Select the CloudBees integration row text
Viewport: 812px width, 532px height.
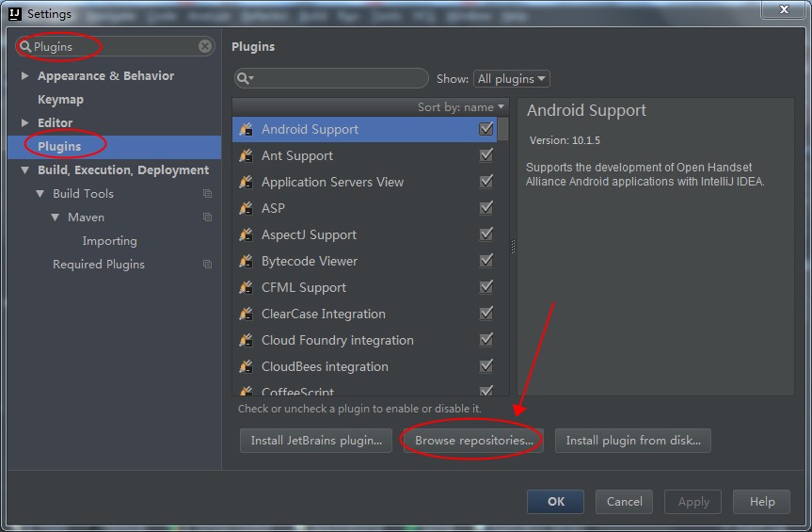(x=325, y=367)
